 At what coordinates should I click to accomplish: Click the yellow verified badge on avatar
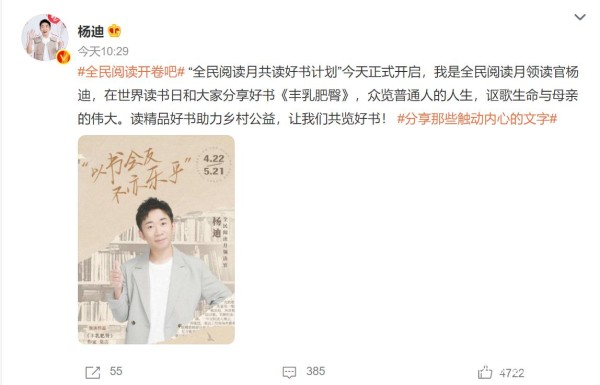63,57
